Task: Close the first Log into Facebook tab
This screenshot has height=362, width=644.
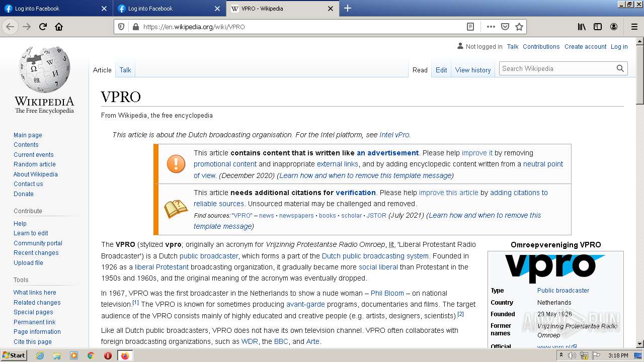Action: pos(104,9)
